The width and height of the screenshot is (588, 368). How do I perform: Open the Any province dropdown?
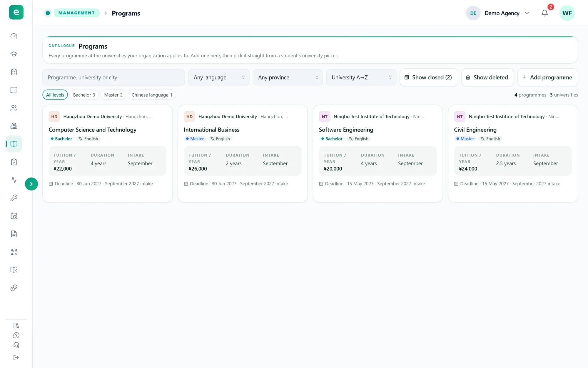[288, 77]
